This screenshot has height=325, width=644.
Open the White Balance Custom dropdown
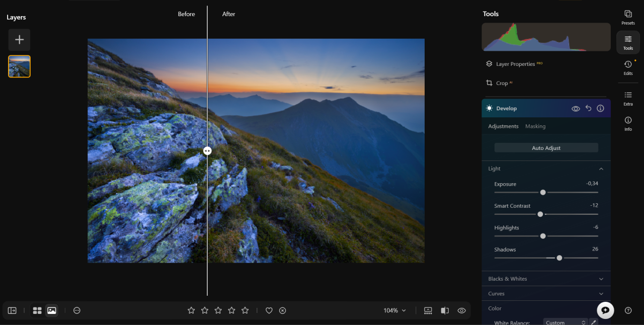click(566, 322)
